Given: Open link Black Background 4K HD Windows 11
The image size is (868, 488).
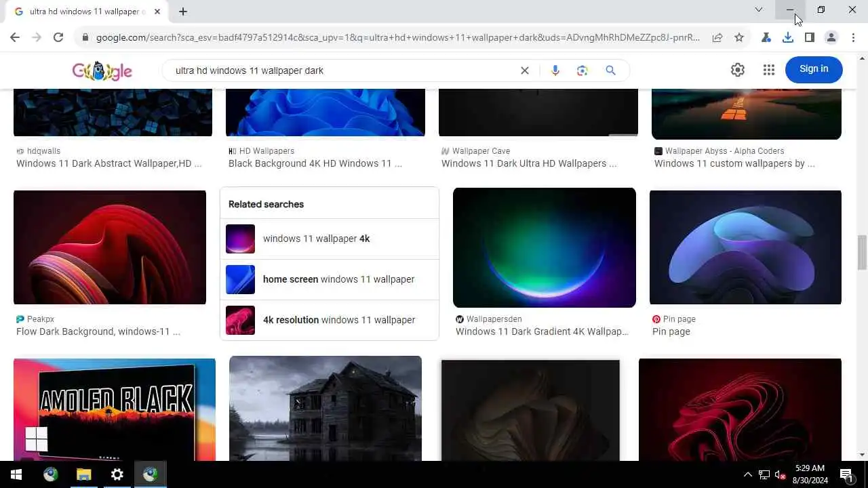Looking at the screenshot, I should pos(315,163).
